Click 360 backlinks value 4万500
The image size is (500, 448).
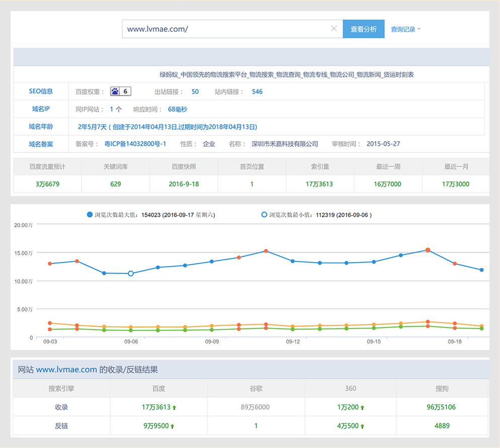tap(348, 426)
